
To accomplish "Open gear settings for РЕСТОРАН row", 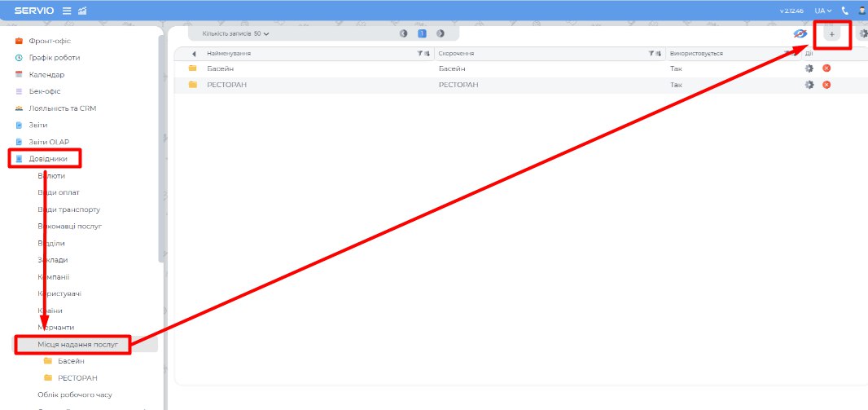I will (x=809, y=85).
